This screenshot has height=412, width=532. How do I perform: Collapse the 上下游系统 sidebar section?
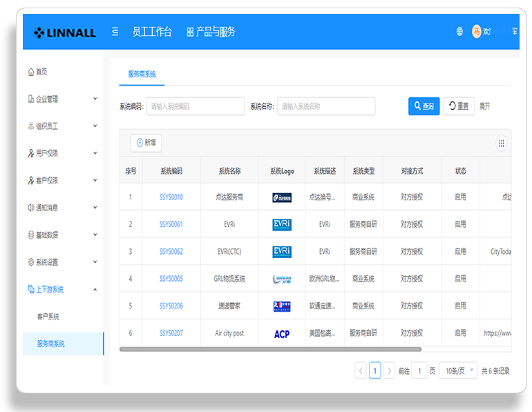pos(63,289)
